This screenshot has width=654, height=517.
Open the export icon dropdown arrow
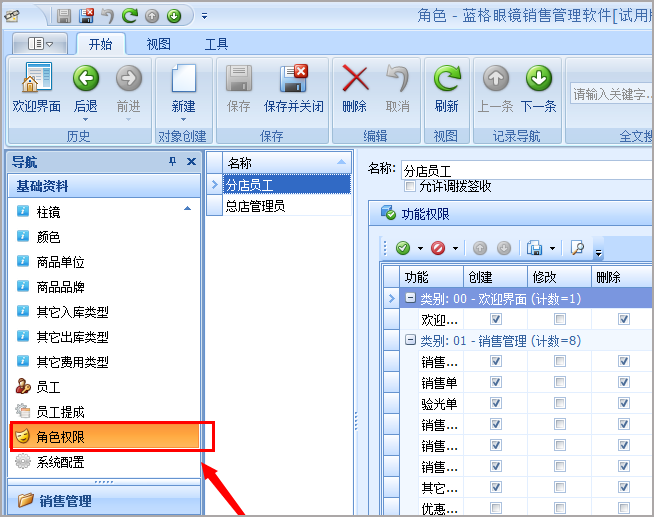552,248
